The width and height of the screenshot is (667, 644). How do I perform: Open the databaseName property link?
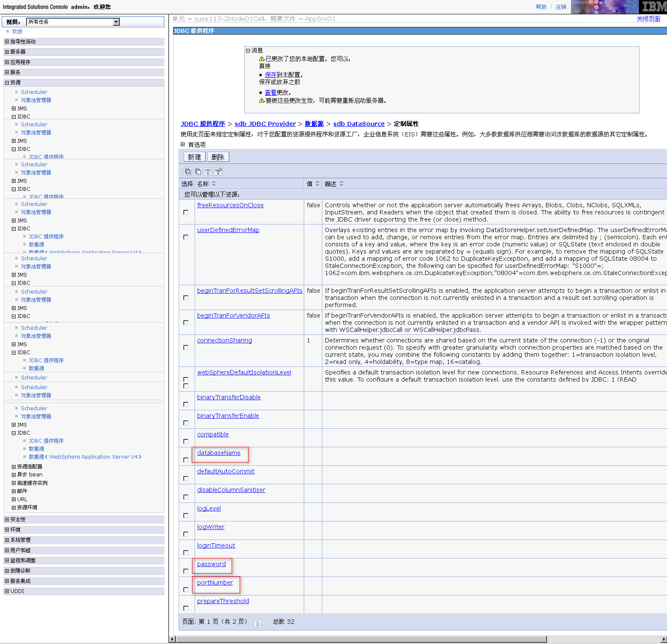(x=219, y=453)
